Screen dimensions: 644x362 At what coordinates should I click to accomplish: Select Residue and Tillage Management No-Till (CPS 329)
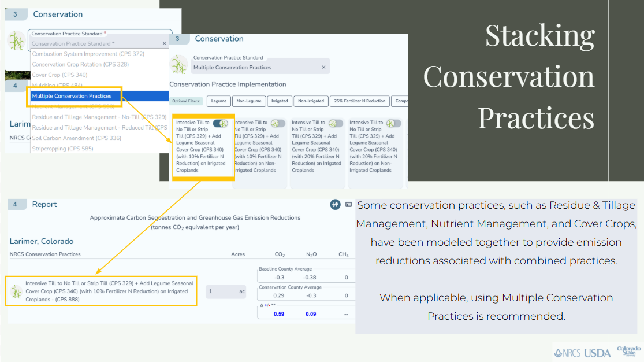click(99, 117)
